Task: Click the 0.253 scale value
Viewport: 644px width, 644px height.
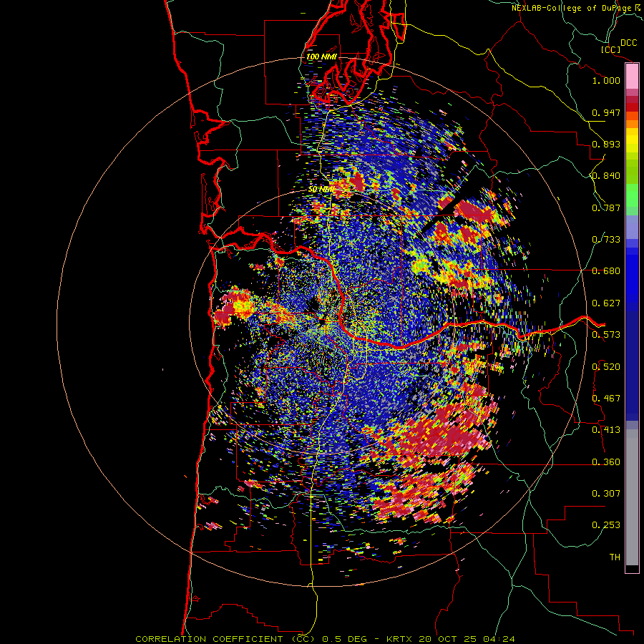Action: coord(606,525)
